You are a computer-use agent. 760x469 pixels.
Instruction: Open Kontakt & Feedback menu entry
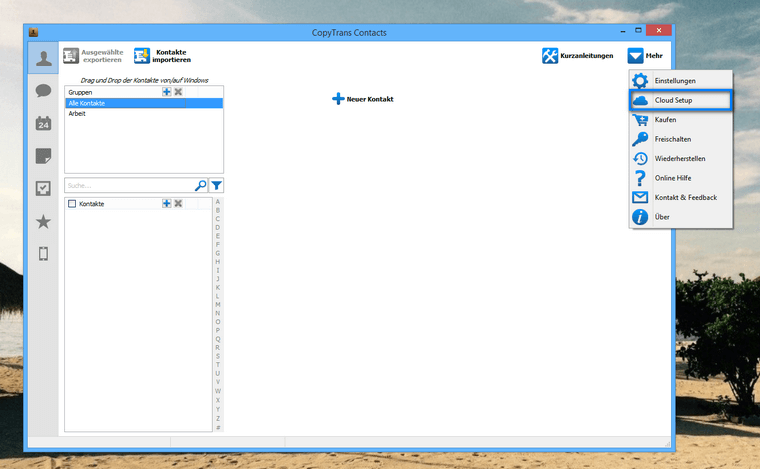pyautogui.click(x=681, y=197)
